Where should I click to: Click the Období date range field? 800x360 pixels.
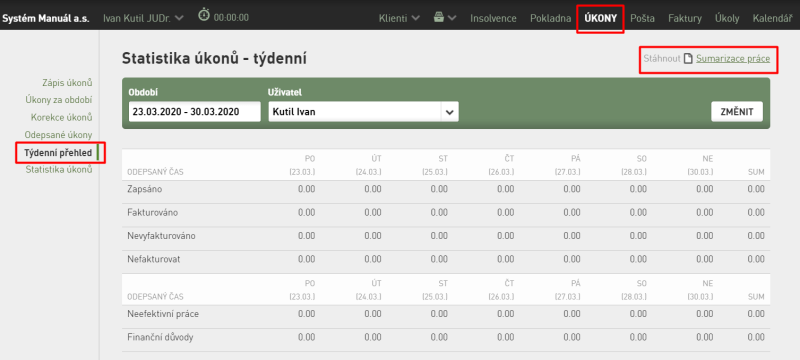click(194, 112)
